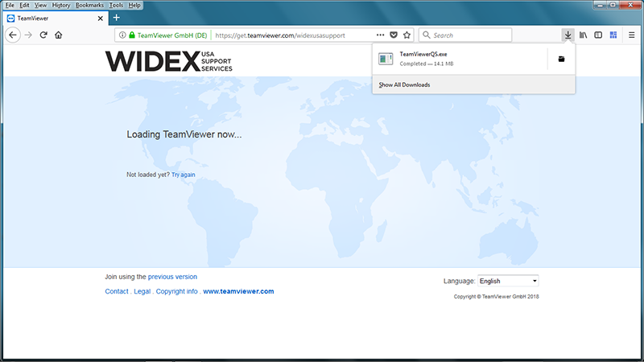
Task: Open the Library toolbar icon
Action: (x=583, y=35)
